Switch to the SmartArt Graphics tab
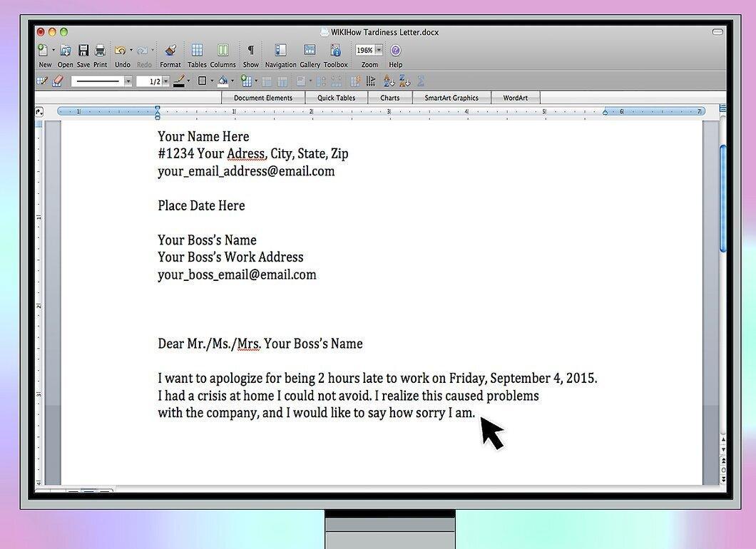 pos(451,98)
